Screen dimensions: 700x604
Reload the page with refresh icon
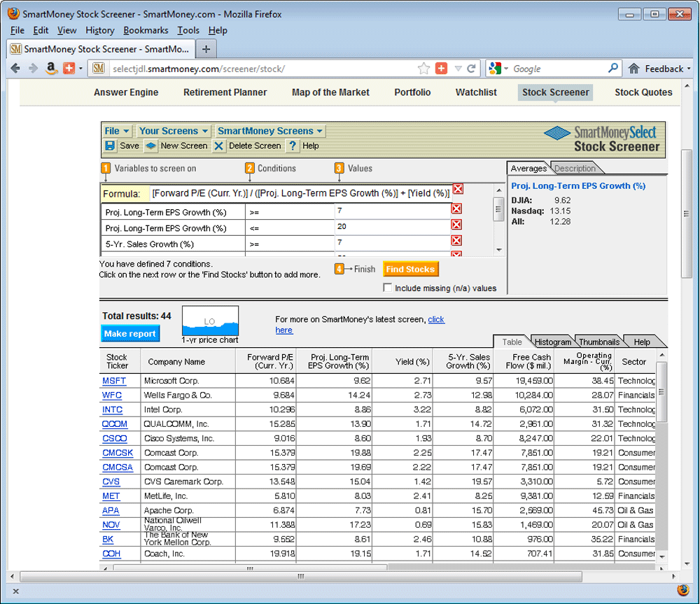[x=471, y=69]
